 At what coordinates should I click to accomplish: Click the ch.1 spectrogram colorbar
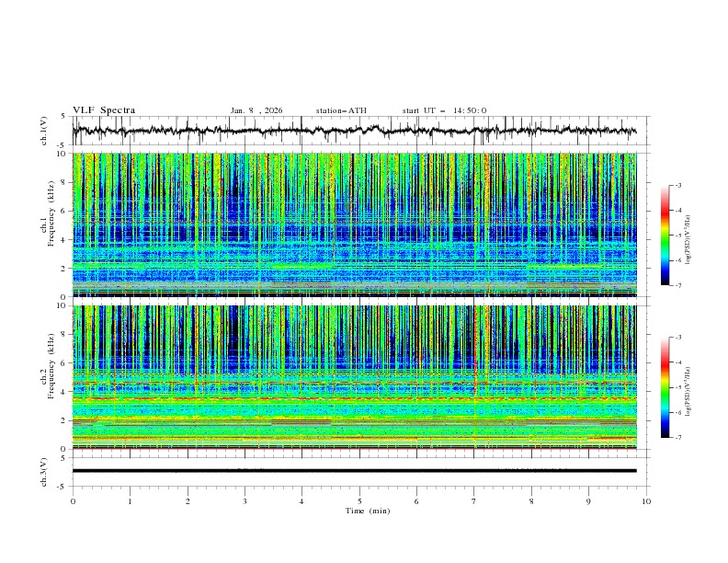tap(665, 236)
